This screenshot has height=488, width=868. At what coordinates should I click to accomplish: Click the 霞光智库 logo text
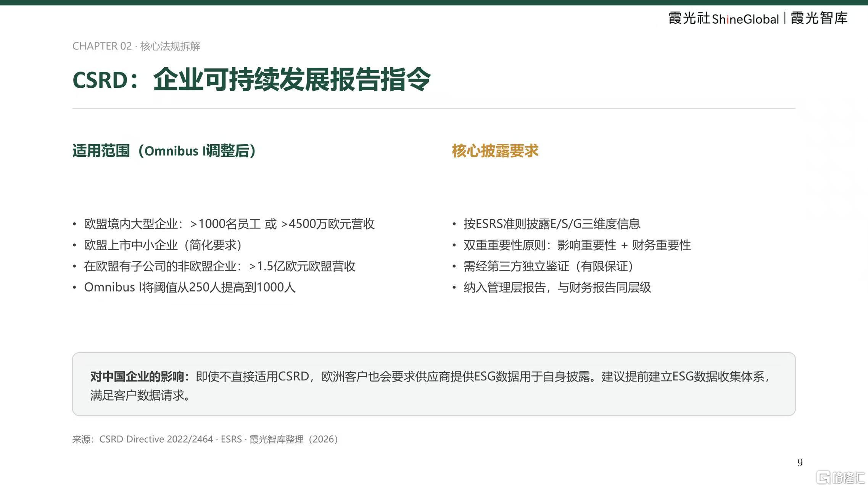819,18
